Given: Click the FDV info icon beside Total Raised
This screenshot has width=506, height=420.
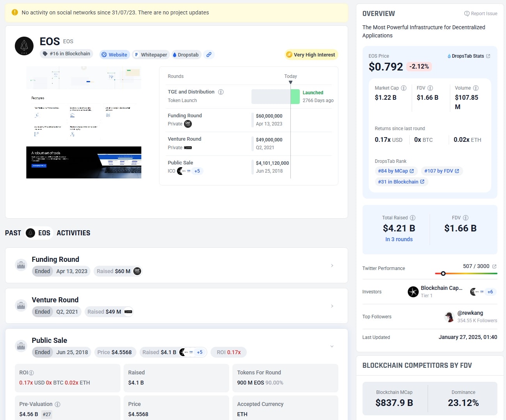Looking at the screenshot, I should pos(465,218).
